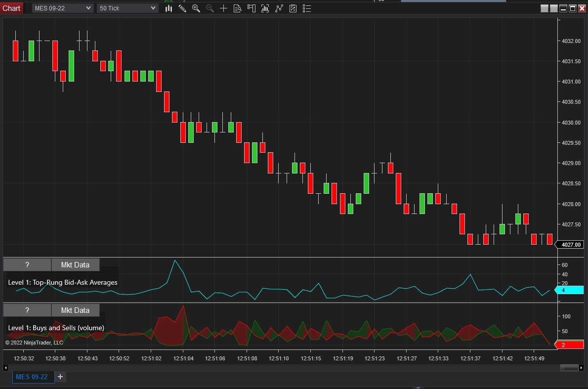Click the 4031.00 price axis label
Screen dimensions: 588x389
(571, 82)
